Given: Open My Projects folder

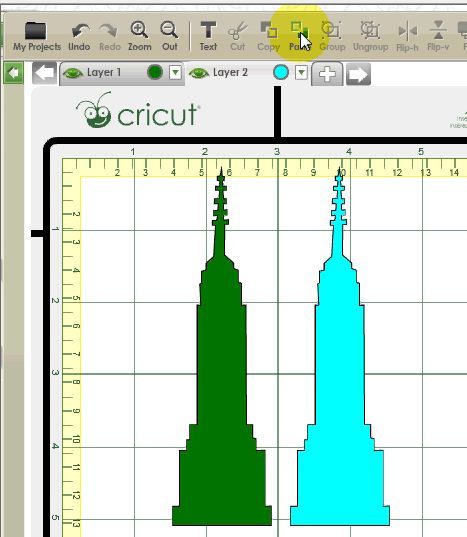Looking at the screenshot, I should click(37, 36).
